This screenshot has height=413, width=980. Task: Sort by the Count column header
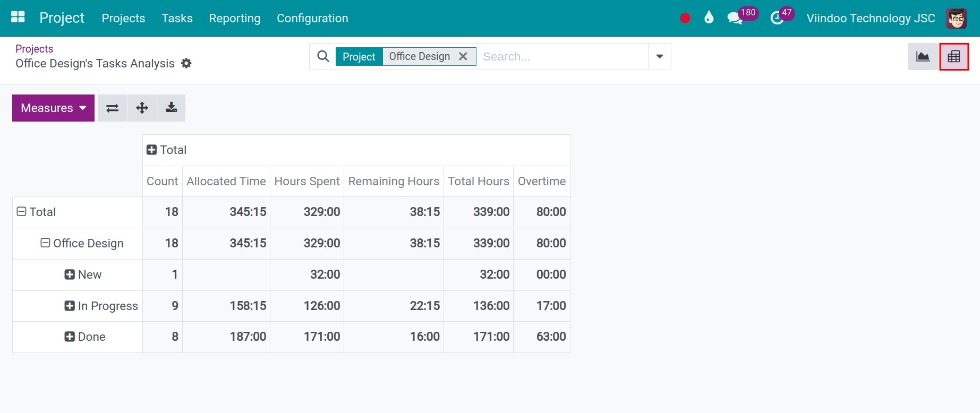(163, 182)
